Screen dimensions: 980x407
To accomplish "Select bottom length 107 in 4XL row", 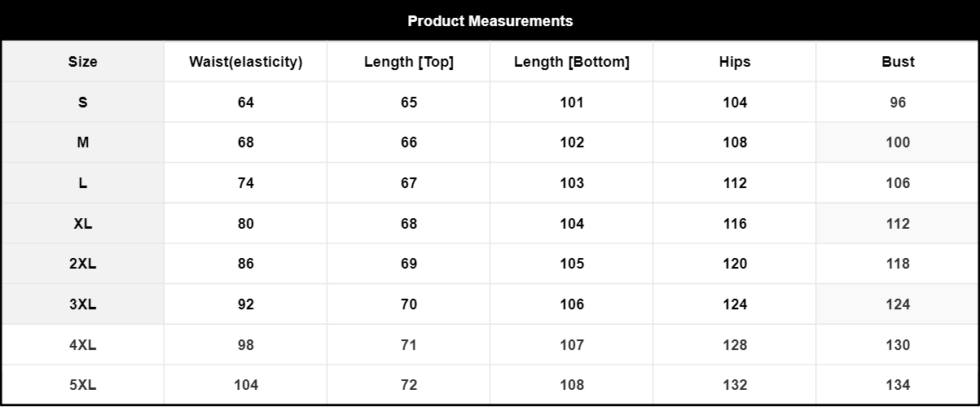I will tap(571, 345).
